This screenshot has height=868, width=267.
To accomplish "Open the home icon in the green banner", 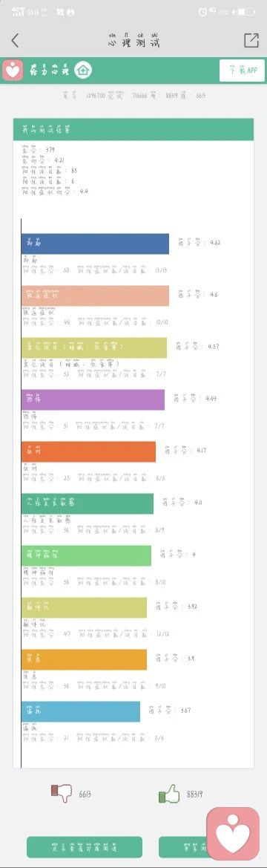I will coord(83,71).
